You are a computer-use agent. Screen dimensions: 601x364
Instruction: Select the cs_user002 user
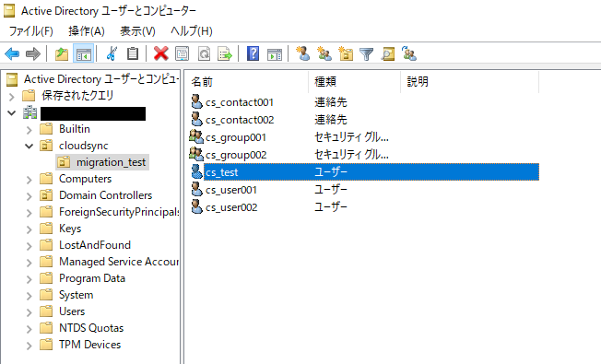click(231, 207)
